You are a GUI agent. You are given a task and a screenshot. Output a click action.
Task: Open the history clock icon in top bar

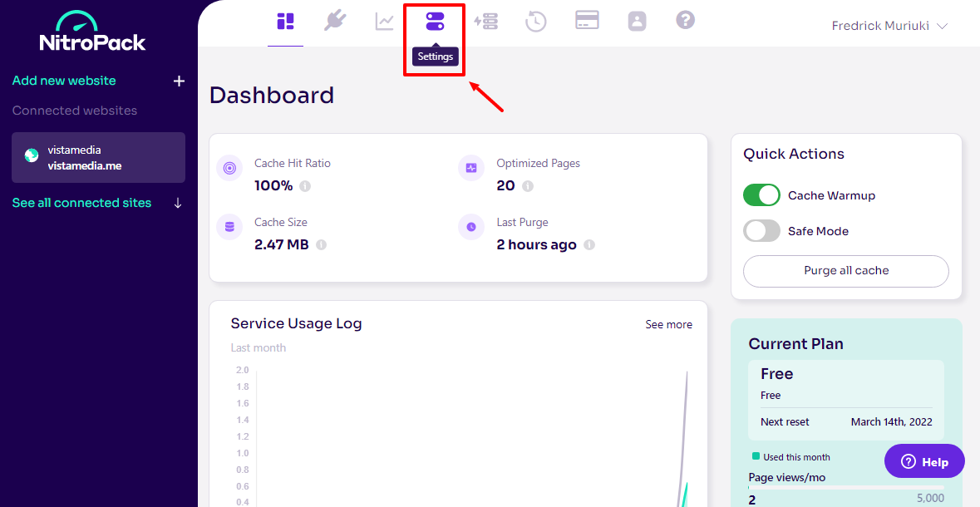[x=535, y=22]
